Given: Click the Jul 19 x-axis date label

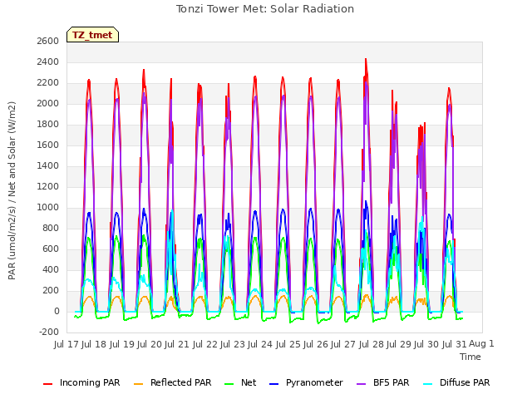Looking at the screenshot, I should (x=122, y=344).
